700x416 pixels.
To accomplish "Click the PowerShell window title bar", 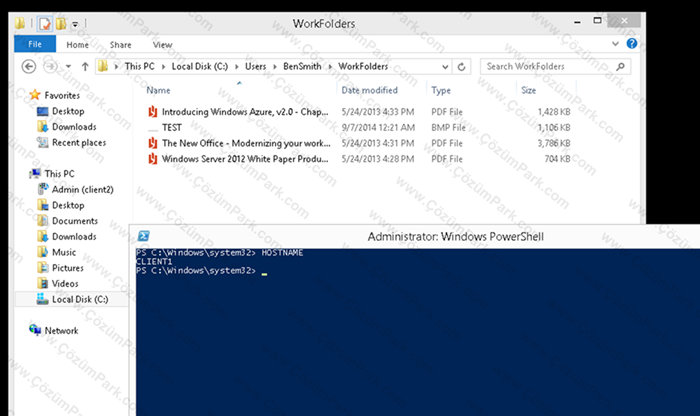I will [455, 237].
